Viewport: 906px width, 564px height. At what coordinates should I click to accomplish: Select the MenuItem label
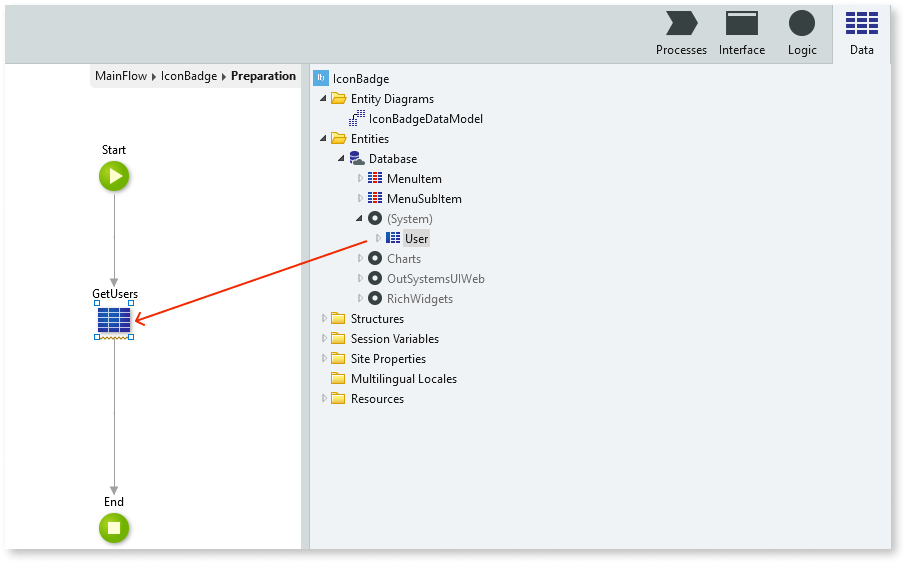click(414, 179)
